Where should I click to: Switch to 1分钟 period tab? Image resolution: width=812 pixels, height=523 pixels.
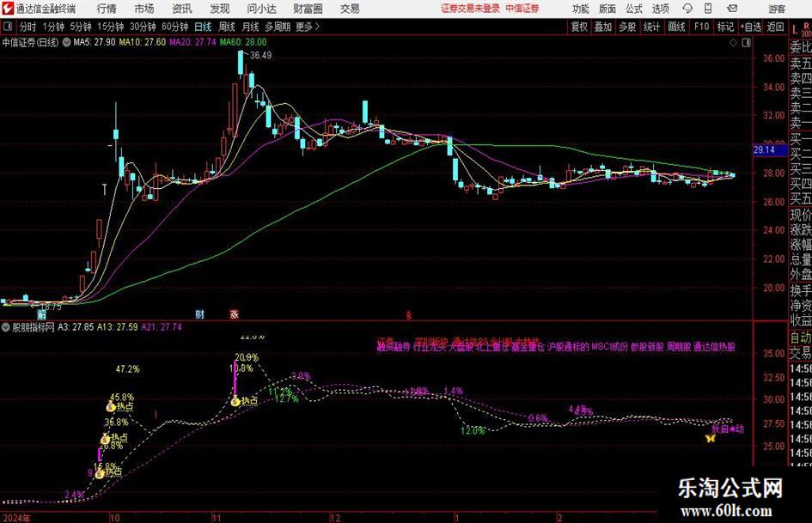[x=52, y=27]
